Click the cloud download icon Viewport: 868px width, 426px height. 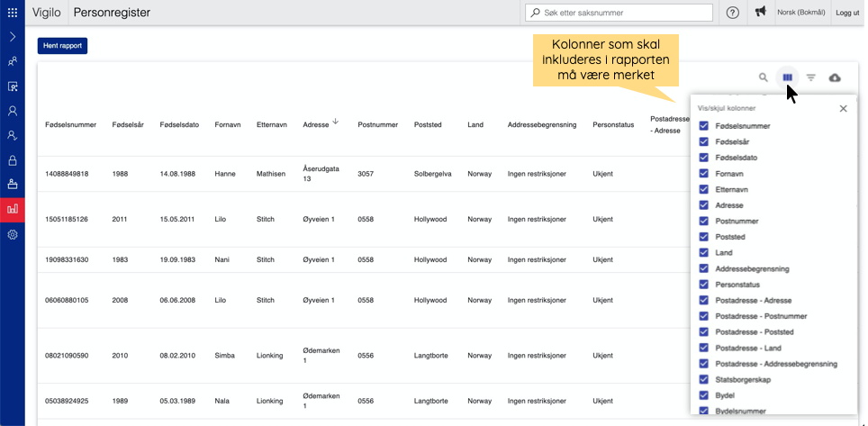click(x=835, y=78)
